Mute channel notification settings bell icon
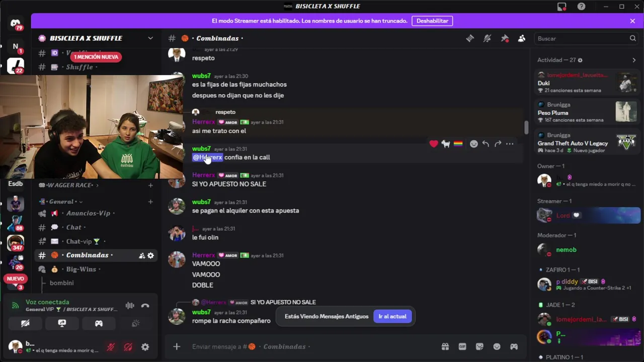The image size is (644, 362). coord(487,38)
